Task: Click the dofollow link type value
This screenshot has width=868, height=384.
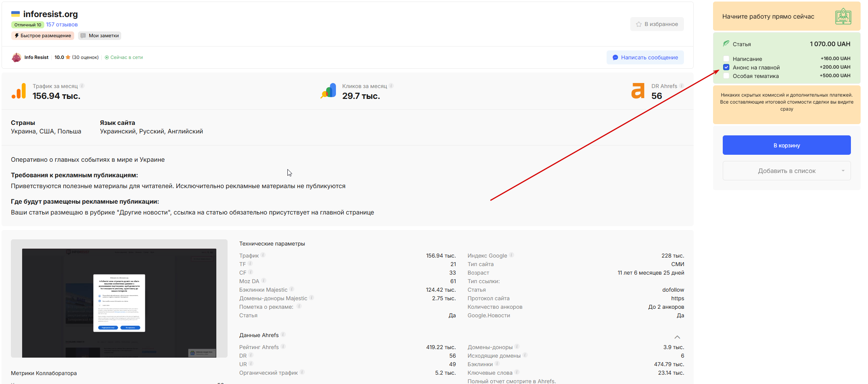Action: pos(673,290)
